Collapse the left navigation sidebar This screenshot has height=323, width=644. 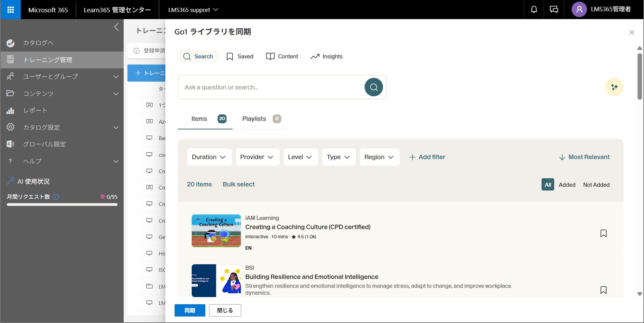click(117, 27)
